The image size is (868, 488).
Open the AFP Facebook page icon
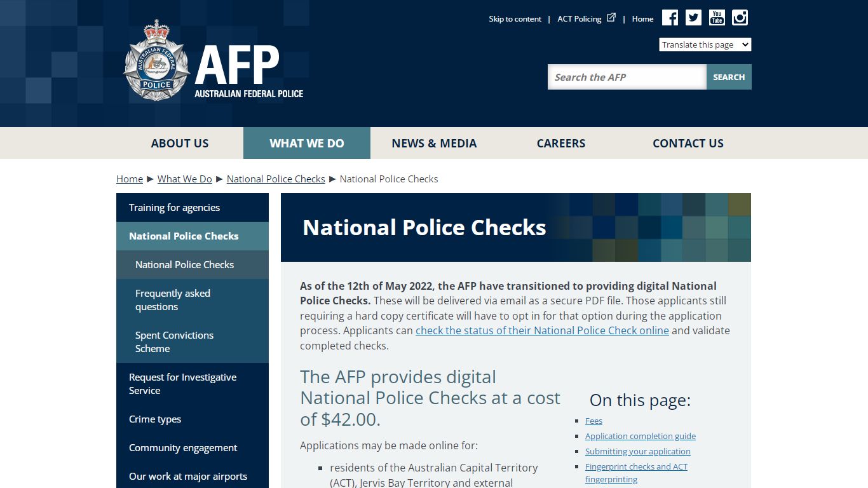670,18
